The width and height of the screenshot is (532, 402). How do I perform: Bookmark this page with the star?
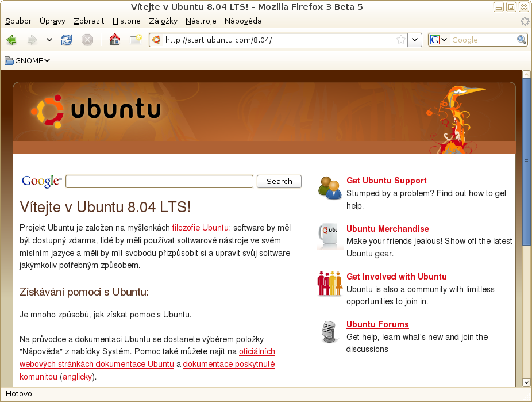[x=401, y=40]
